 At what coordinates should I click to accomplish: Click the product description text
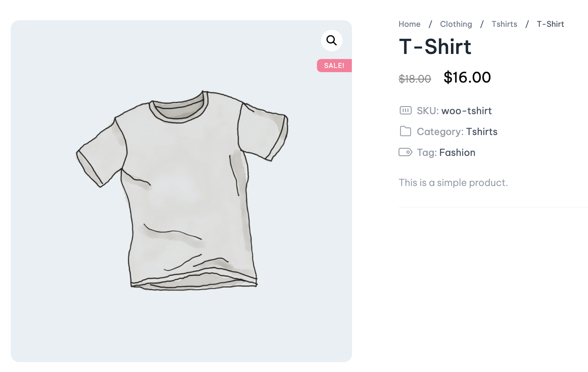453,182
